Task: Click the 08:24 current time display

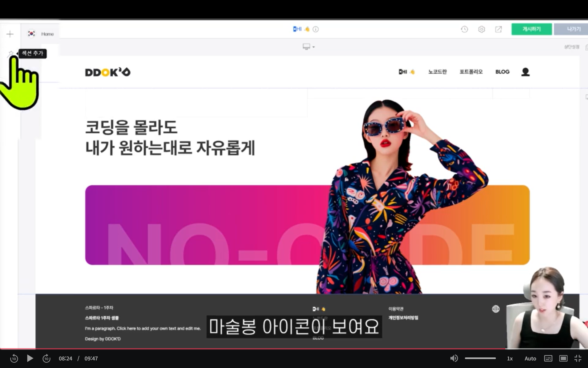Action: (65, 359)
